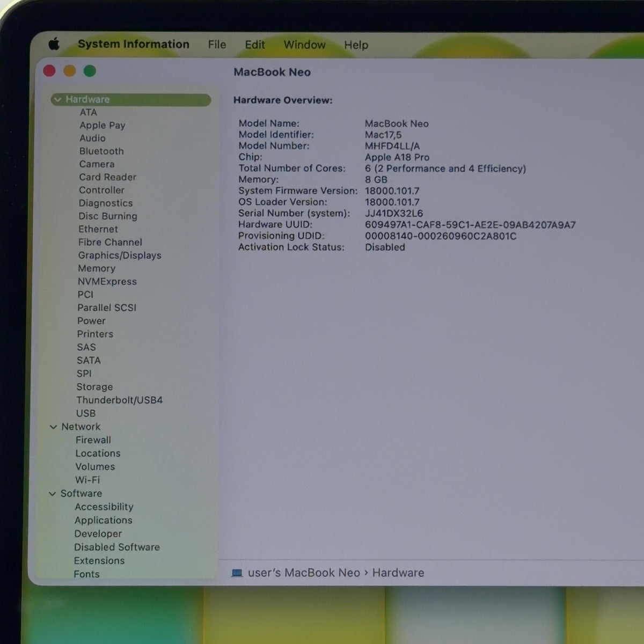Select ATA in the sidebar
644x644 pixels.
[x=89, y=112]
